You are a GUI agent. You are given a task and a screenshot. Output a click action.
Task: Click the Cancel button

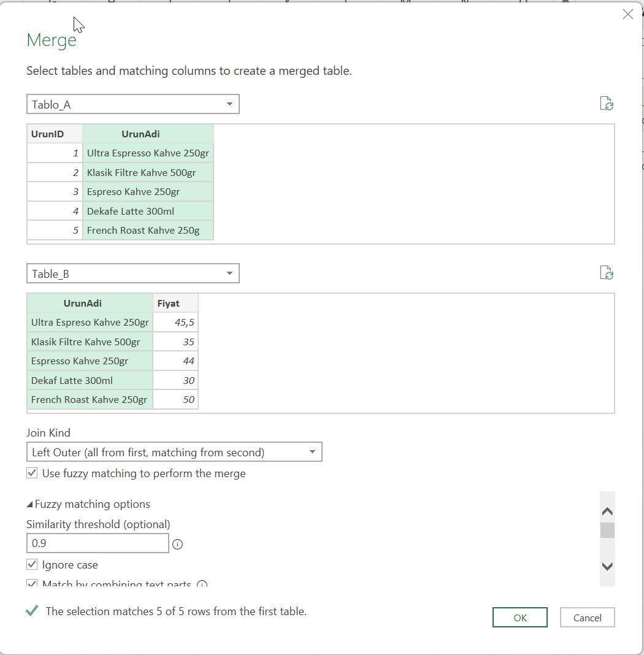click(x=587, y=618)
